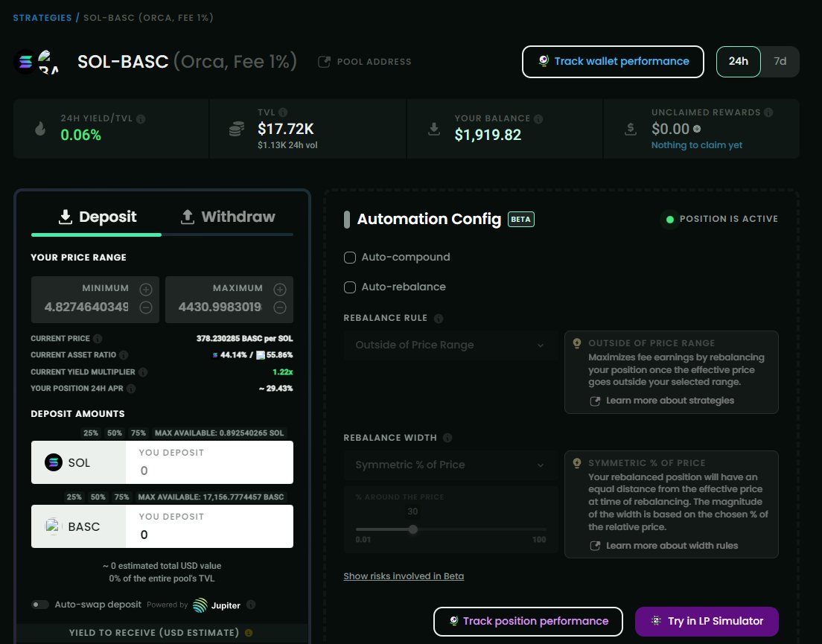Click the BETA badge next to Automation Config
This screenshot has height=644, width=822.
tap(520, 220)
